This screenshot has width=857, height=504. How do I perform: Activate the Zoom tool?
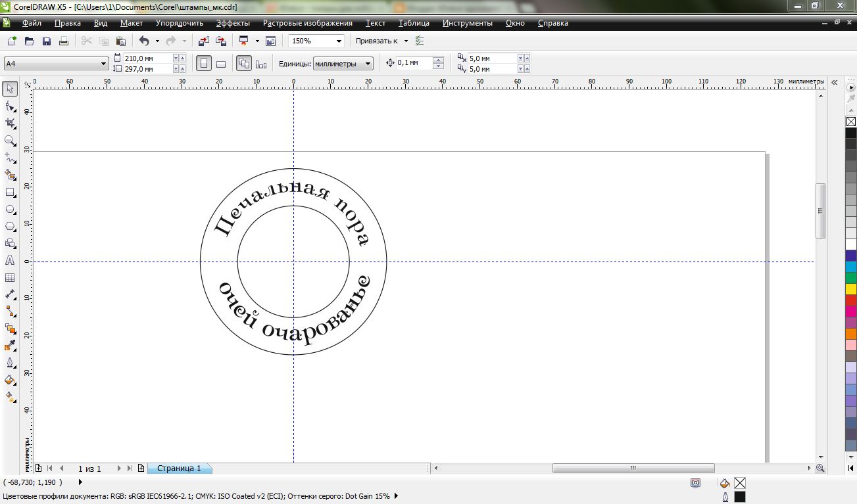pos(10,140)
